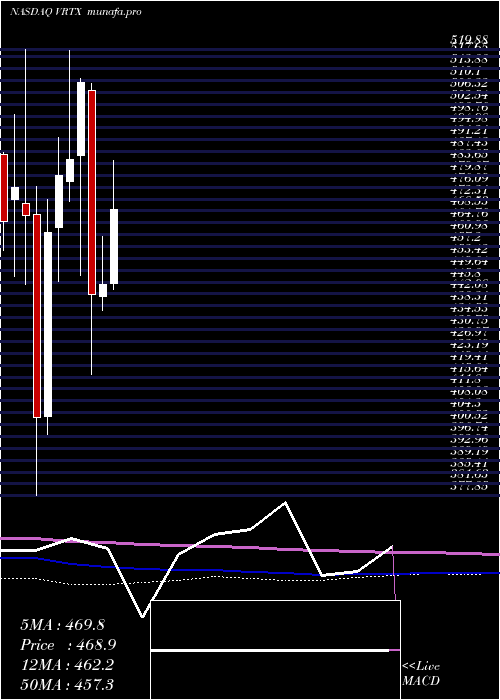Image resolution: width=500 pixels, height=700 pixels.
Task: Click the white MACD line peak
Action: pyautogui.click(x=285, y=503)
